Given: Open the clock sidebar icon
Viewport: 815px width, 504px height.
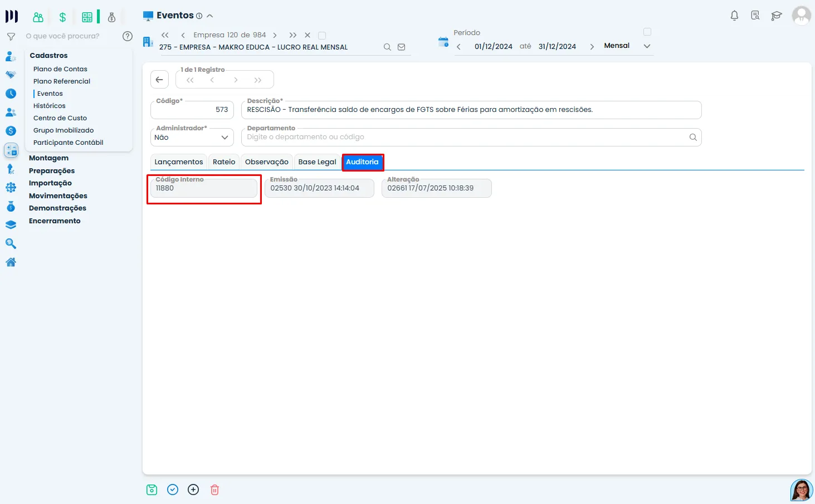Looking at the screenshot, I should point(11,94).
